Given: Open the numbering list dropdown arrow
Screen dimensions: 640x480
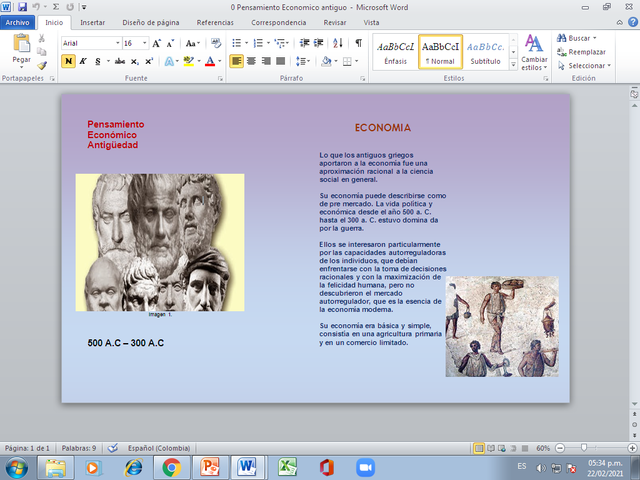Looking at the screenshot, I should [268, 43].
